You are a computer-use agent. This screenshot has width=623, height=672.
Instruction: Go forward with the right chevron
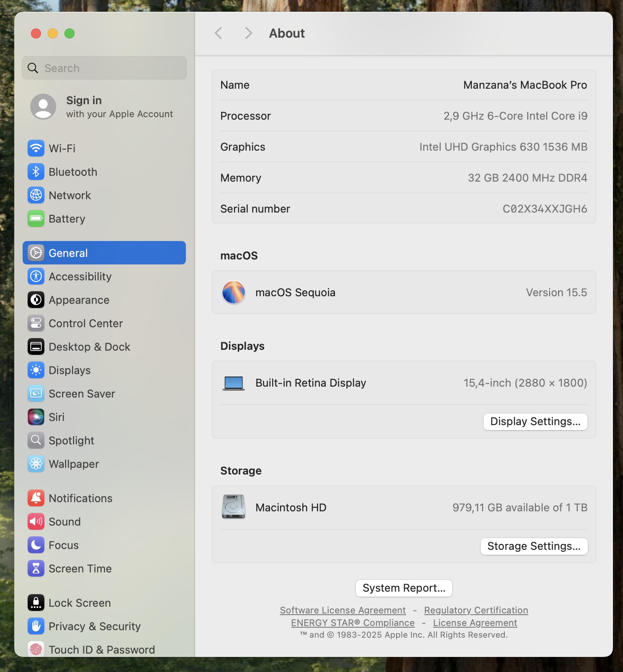pyautogui.click(x=248, y=33)
